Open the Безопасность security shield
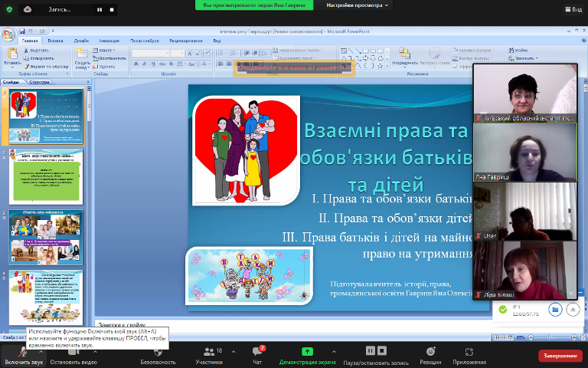This screenshot has width=588, height=368. (x=158, y=355)
